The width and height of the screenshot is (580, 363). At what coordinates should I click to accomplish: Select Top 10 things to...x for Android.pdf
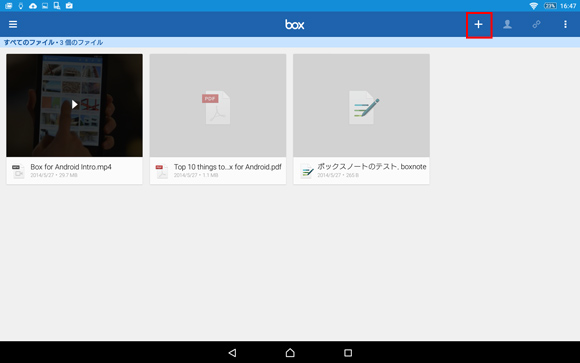[x=228, y=167]
